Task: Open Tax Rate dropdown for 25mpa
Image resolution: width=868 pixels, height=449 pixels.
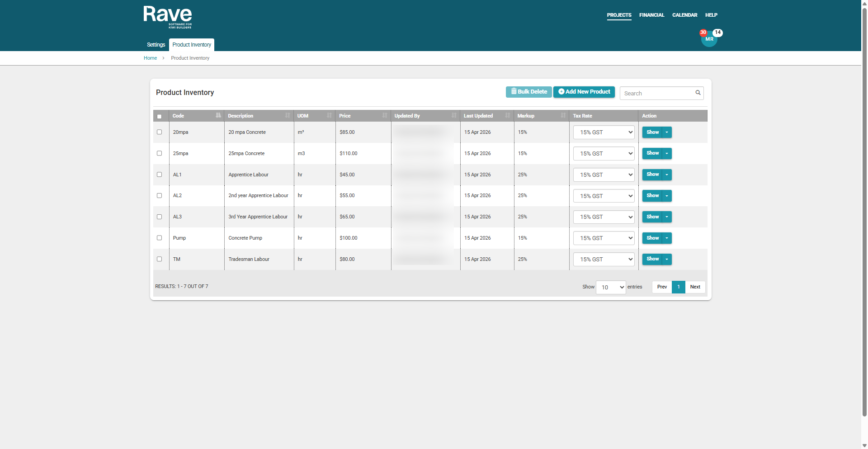Action: 604,154
